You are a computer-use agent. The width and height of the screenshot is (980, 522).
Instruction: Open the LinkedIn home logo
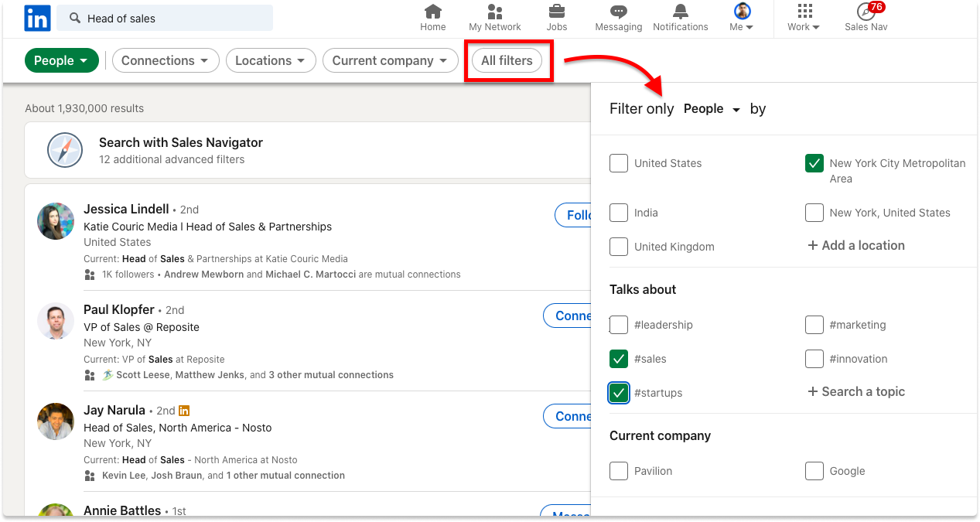tap(37, 18)
